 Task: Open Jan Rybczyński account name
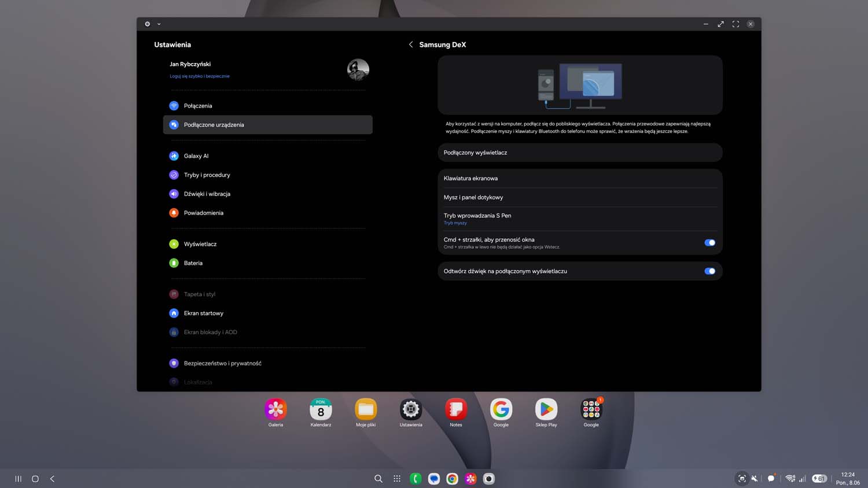[x=190, y=64]
